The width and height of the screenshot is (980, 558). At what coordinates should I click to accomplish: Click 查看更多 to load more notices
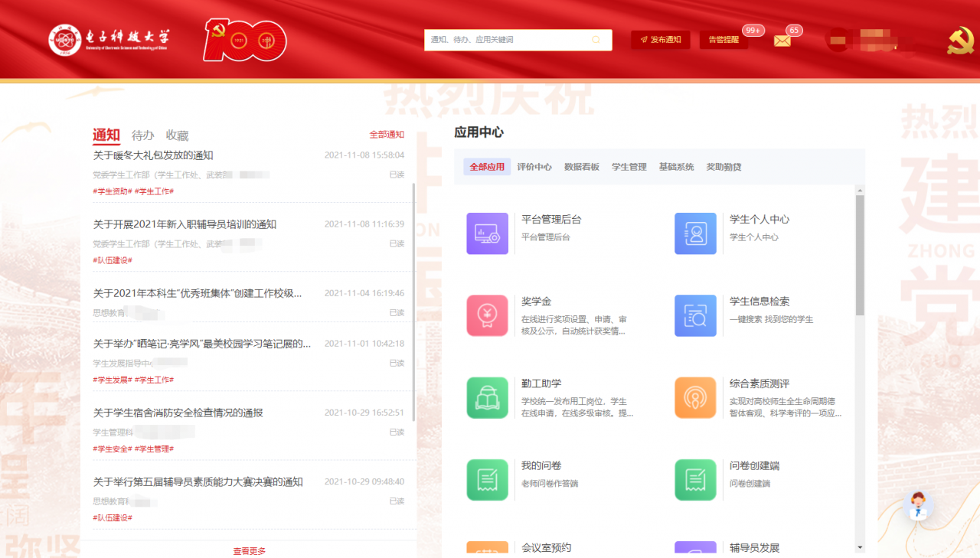(x=250, y=551)
